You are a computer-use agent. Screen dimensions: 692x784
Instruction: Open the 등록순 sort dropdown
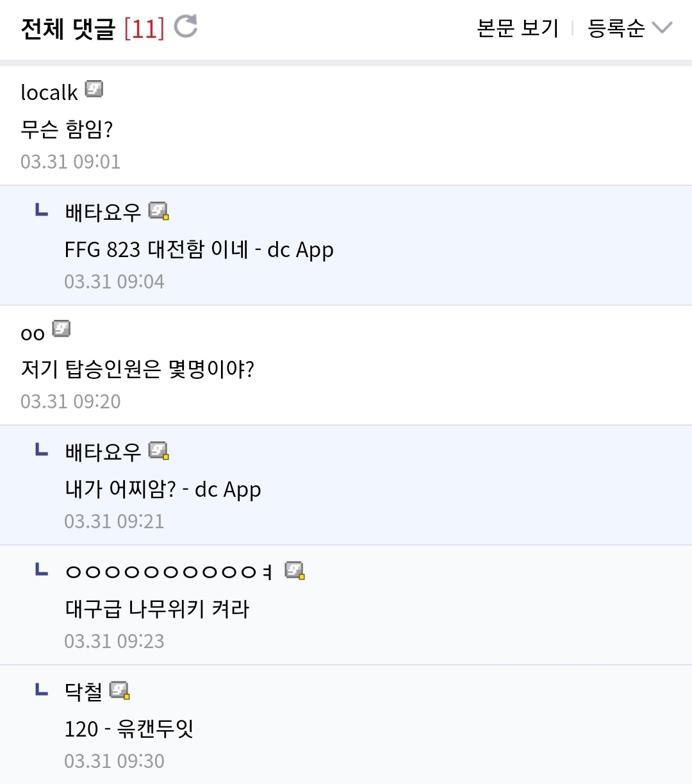[616, 28]
